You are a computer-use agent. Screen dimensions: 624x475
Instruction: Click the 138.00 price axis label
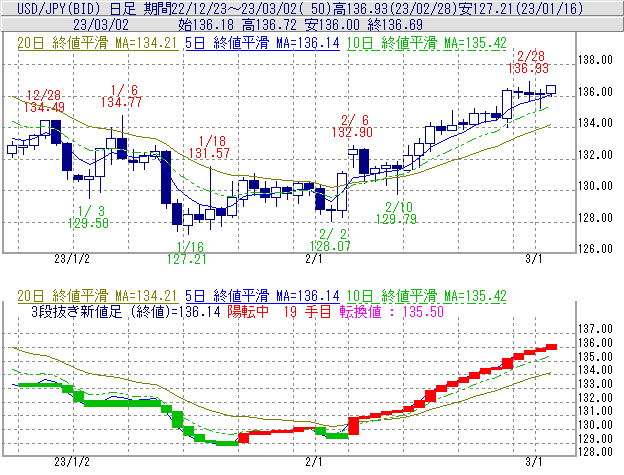(595, 60)
